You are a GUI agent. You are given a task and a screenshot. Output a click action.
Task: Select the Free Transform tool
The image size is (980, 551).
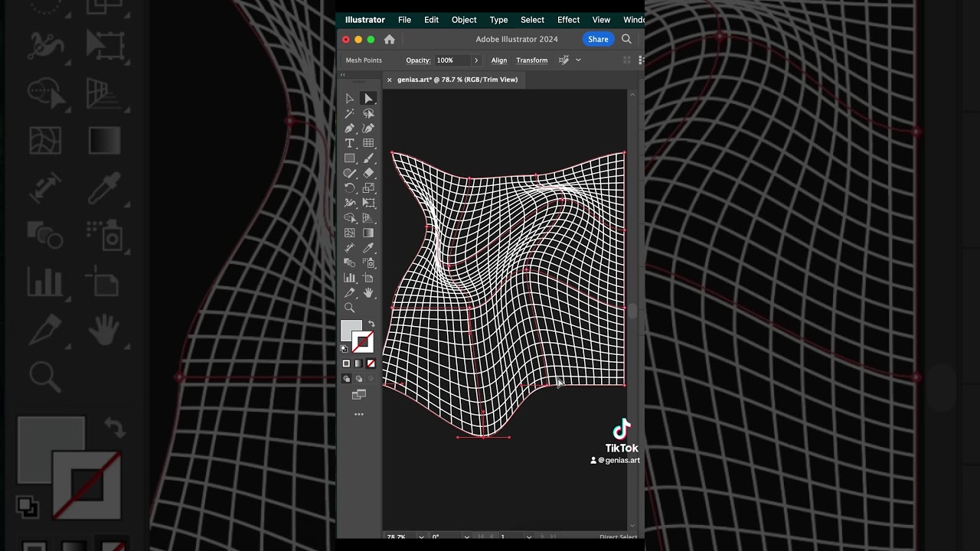pyautogui.click(x=368, y=203)
